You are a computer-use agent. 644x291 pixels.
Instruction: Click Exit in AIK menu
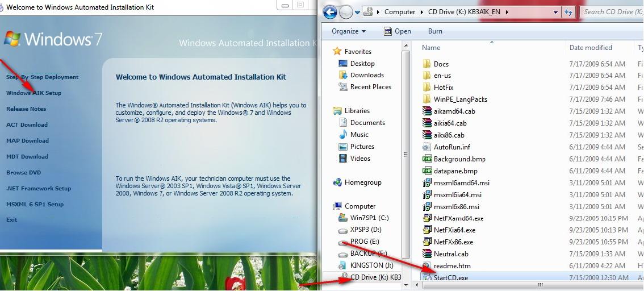click(x=11, y=220)
